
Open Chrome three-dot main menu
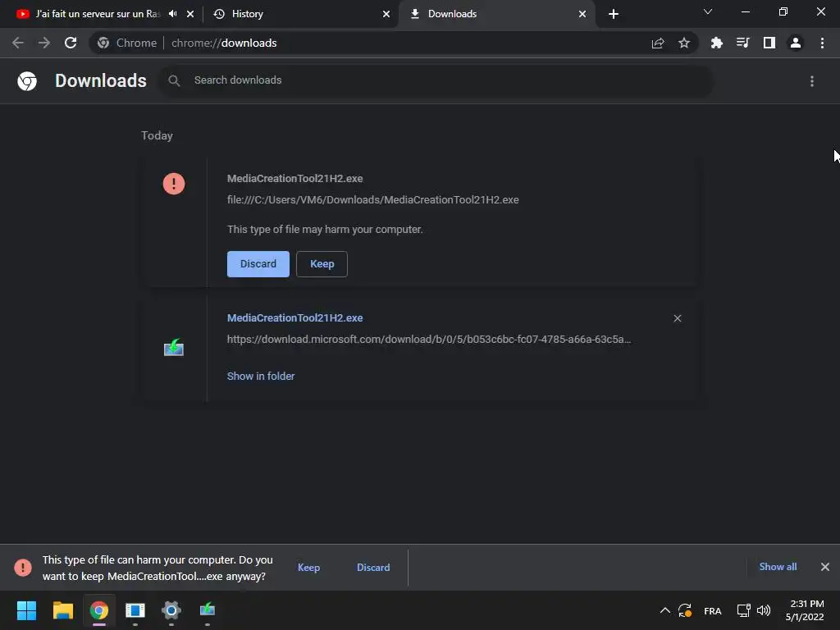click(822, 43)
